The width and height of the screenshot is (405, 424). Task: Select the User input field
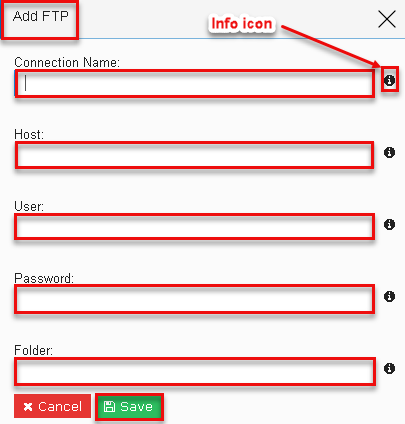(x=194, y=227)
